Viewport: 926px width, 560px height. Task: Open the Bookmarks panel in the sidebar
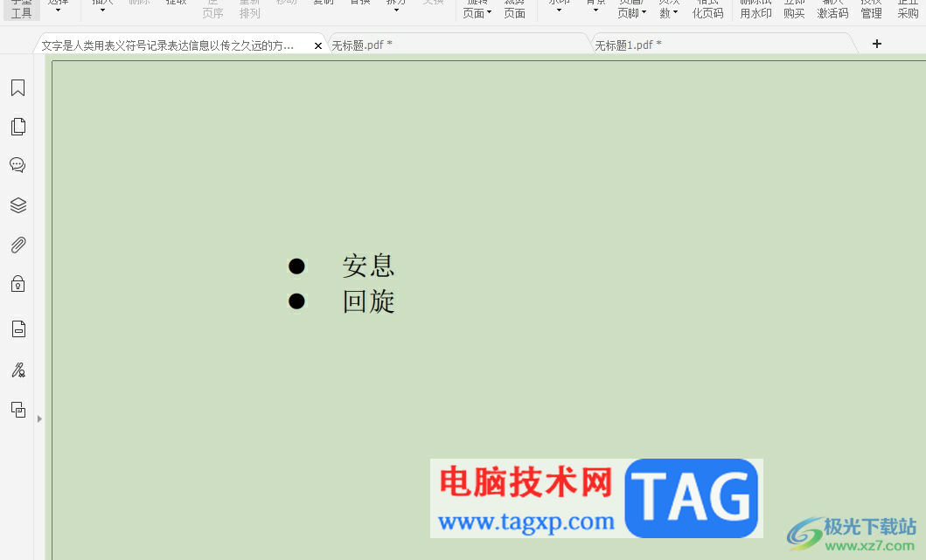(x=17, y=88)
